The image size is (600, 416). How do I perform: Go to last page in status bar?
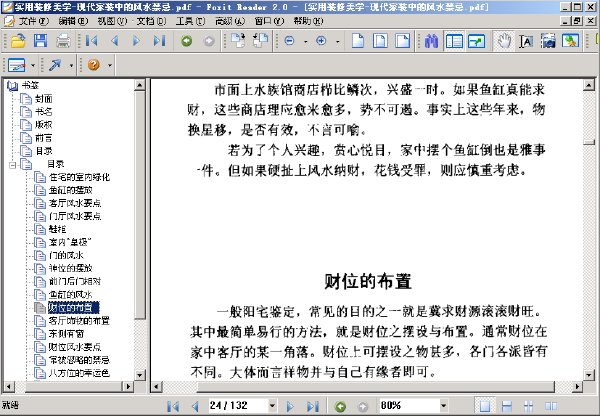click(313, 406)
